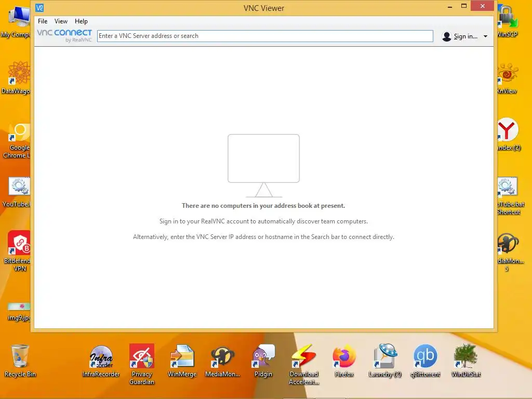Select the qBittorrent desktop icon

click(425, 361)
